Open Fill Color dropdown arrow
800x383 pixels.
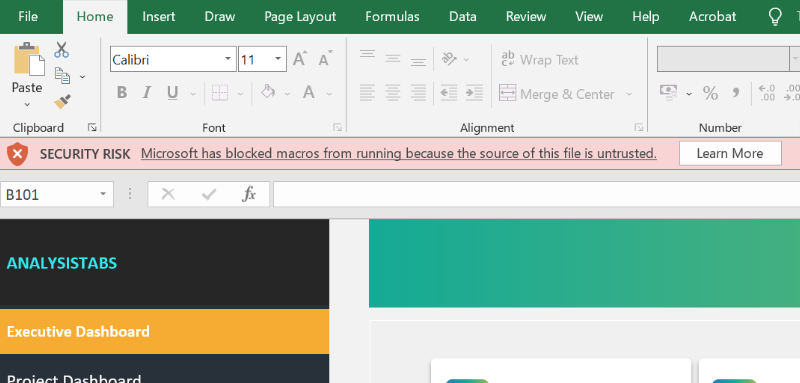pyautogui.click(x=287, y=94)
